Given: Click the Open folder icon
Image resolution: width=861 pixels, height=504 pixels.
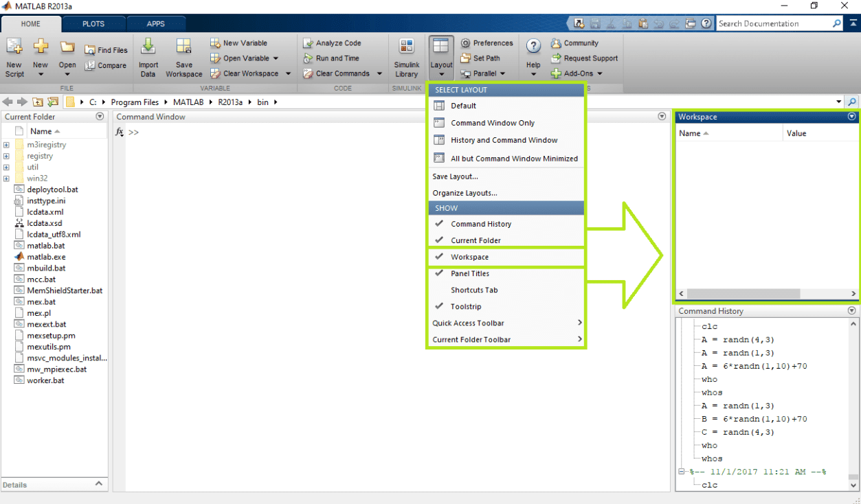Looking at the screenshot, I should click(x=67, y=47).
